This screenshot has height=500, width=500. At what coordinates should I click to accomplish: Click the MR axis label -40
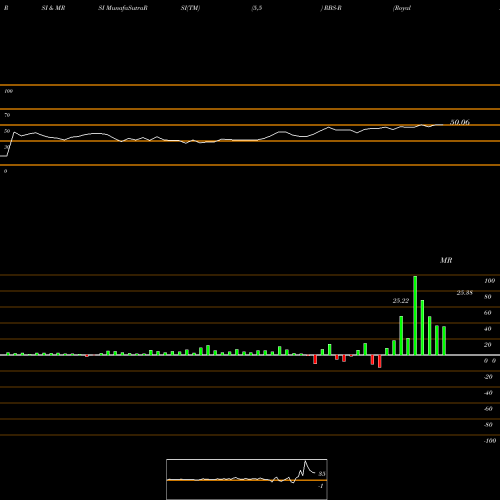(x=488, y=393)
